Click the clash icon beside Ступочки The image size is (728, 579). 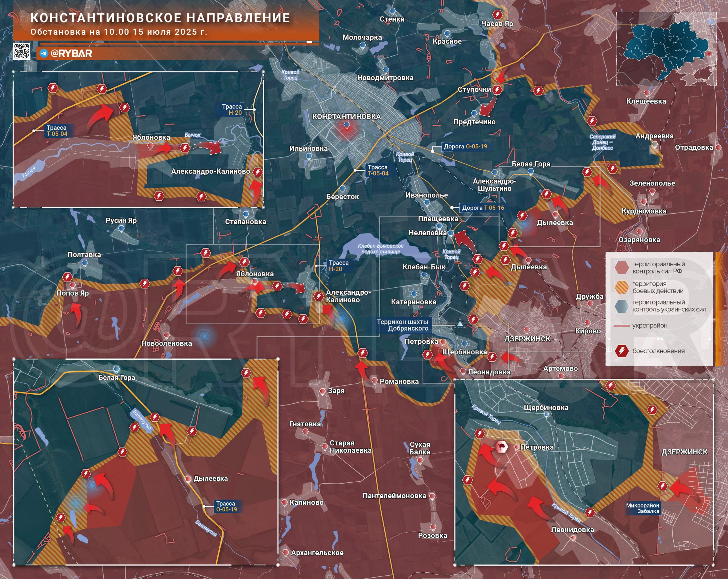pyautogui.click(x=497, y=90)
